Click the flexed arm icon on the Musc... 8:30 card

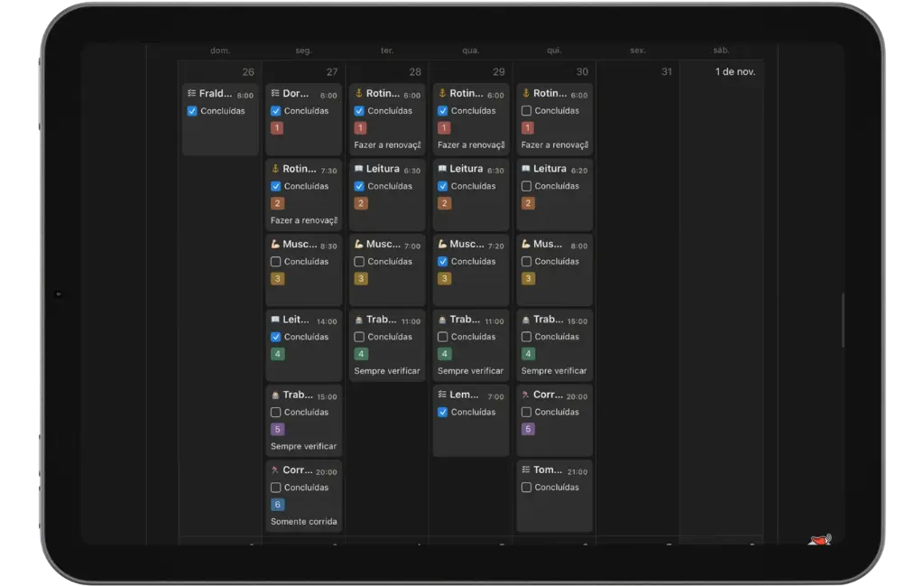tap(275, 244)
